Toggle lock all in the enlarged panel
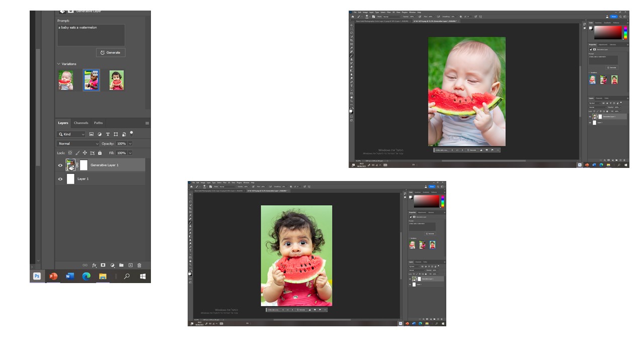Viewport: 644px width, 362px height. 100,153
